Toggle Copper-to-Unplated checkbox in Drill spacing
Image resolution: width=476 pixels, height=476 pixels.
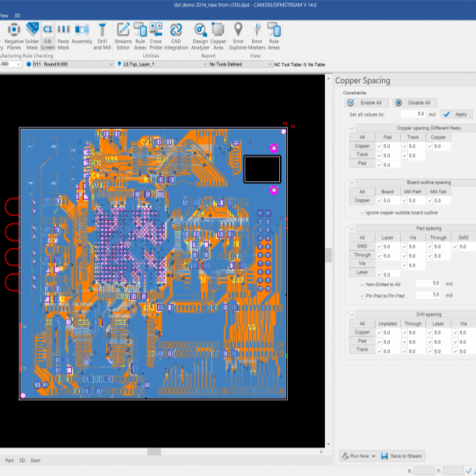(x=380, y=333)
